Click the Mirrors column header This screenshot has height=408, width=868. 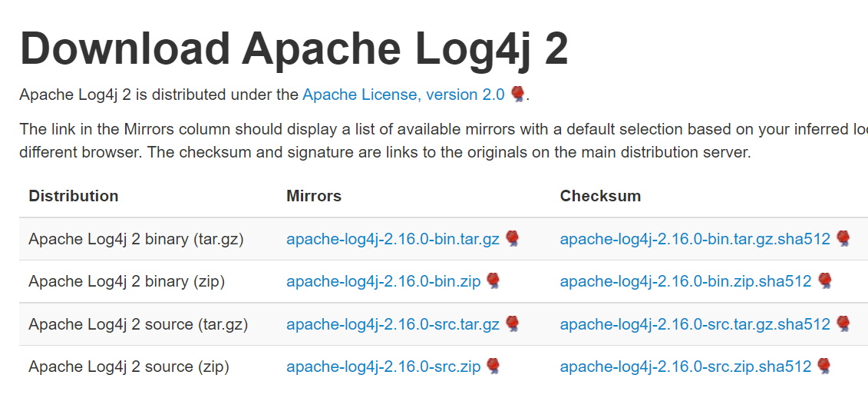click(x=314, y=196)
